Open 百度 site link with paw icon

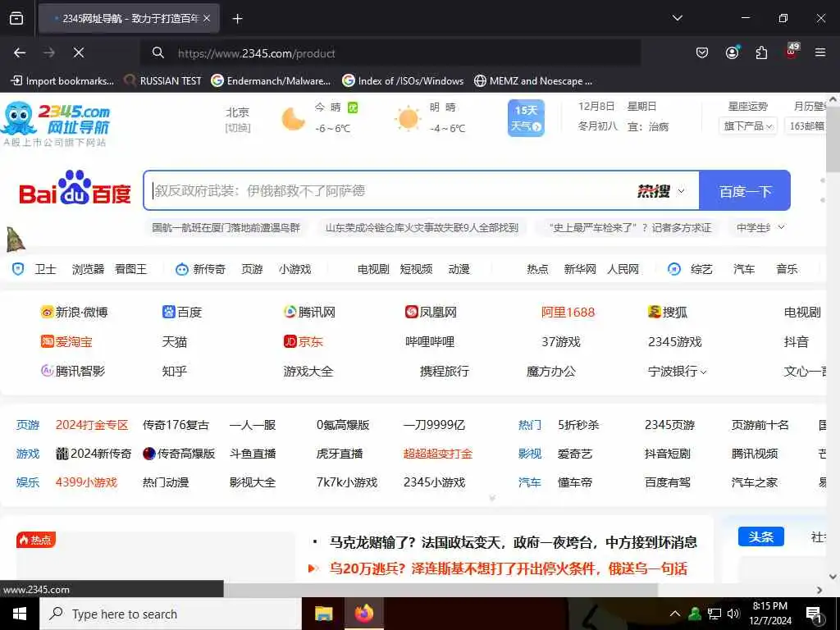(x=182, y=312)
